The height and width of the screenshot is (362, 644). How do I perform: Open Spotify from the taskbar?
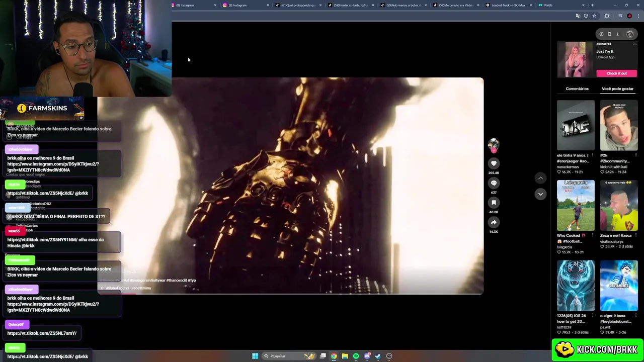[356, 356]
